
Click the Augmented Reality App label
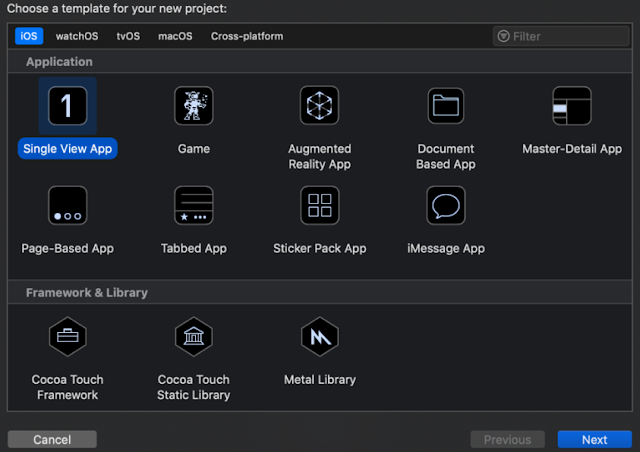pos(320,156)
